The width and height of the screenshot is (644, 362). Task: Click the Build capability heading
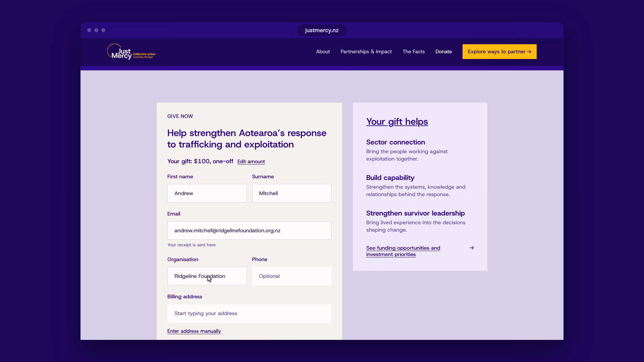(x=390, y=178)
